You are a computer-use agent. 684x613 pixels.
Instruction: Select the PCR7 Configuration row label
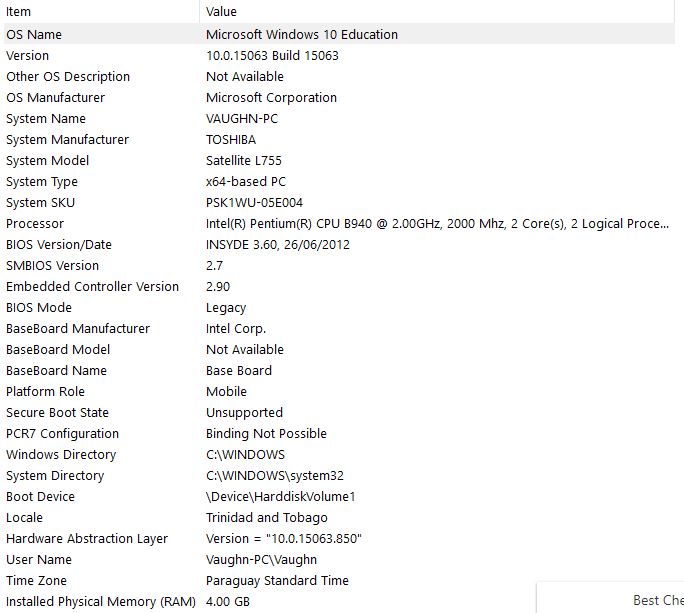pos(62,434)
